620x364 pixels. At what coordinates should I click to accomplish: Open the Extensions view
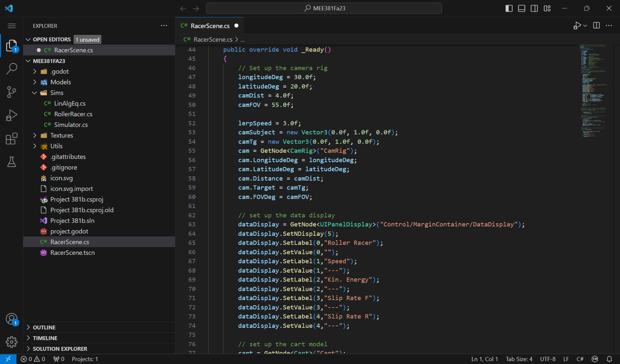click(12, 139)
